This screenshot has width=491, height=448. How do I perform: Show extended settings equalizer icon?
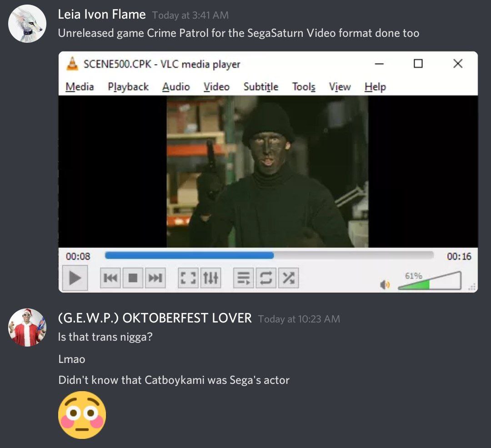click(x=210, y=278)
